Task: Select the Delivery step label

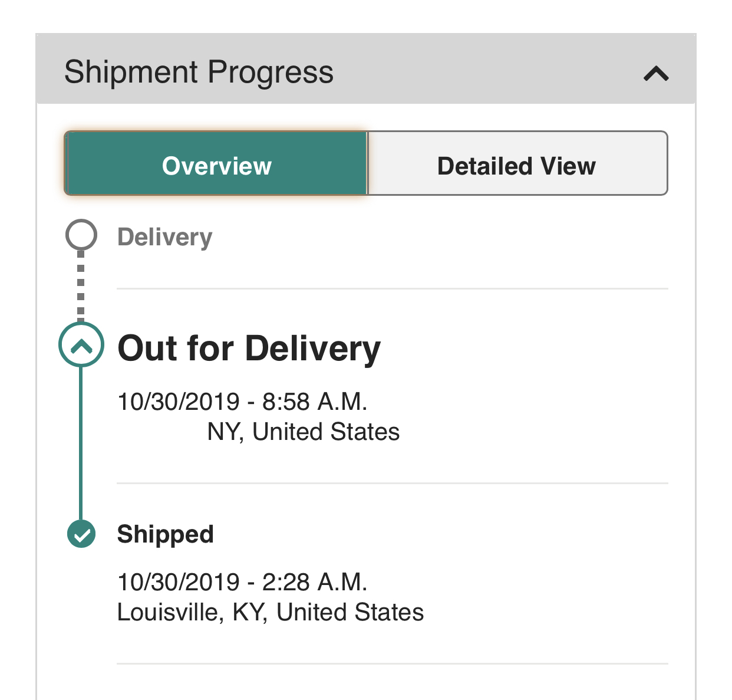Action: pyautogui.click(x=165, y=237)
